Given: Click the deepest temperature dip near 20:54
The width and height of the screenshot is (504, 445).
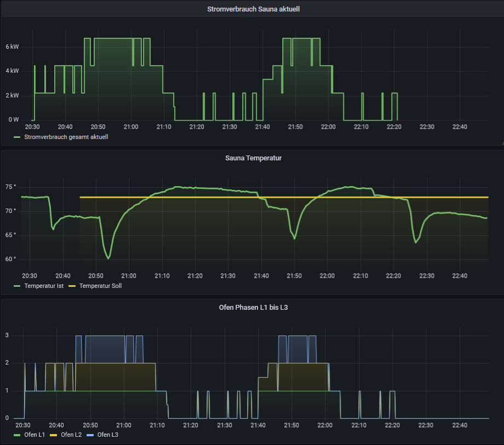Looking at the screenshot, I should [108, 258].
